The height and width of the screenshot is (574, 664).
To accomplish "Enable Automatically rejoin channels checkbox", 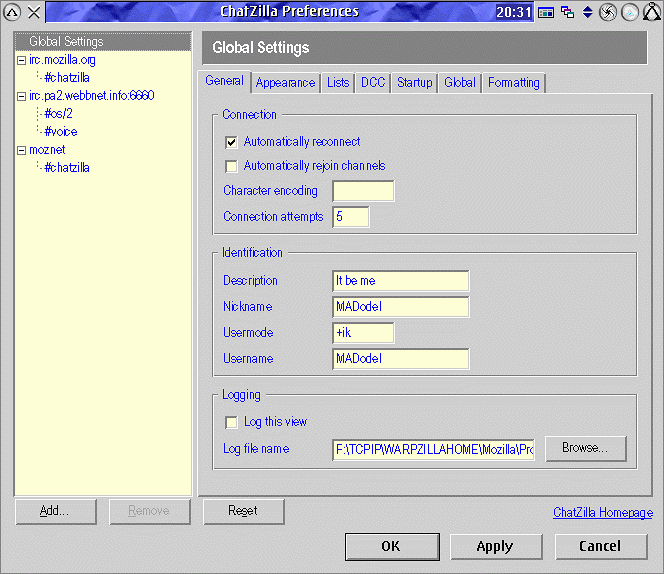I will pyautogui.click(x=231, y=166).
